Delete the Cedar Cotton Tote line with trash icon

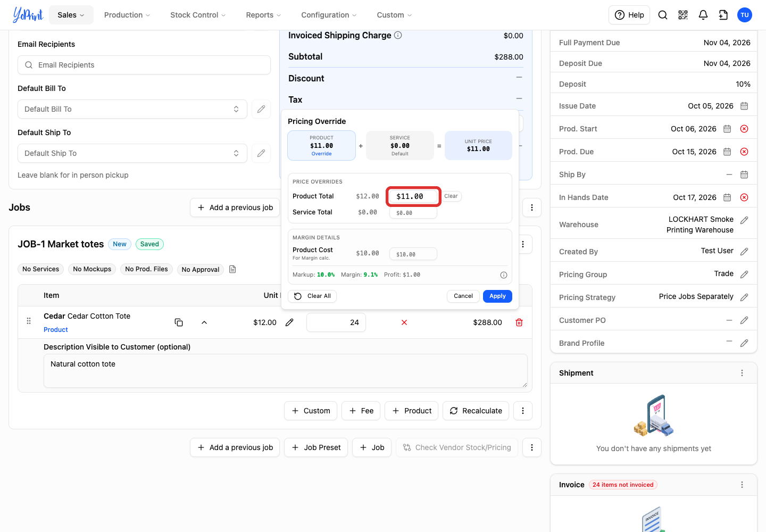click(x=519, y=322)
